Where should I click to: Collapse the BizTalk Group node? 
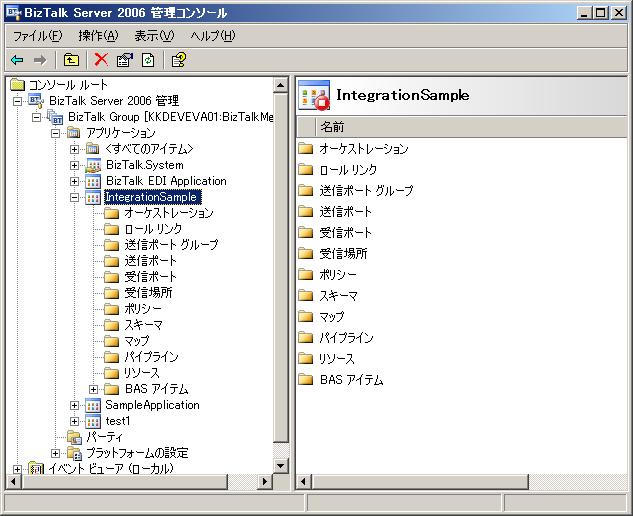click(x=36, y=117)
